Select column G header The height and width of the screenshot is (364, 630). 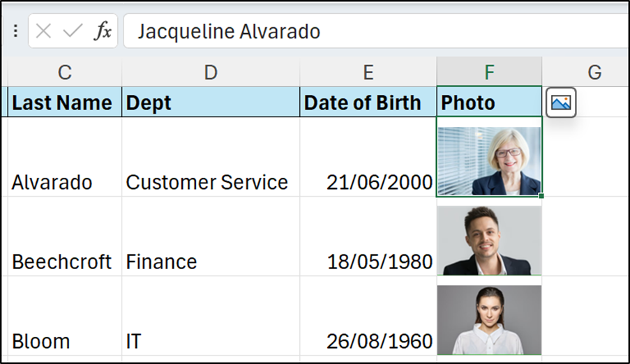[x=594, y=73]
